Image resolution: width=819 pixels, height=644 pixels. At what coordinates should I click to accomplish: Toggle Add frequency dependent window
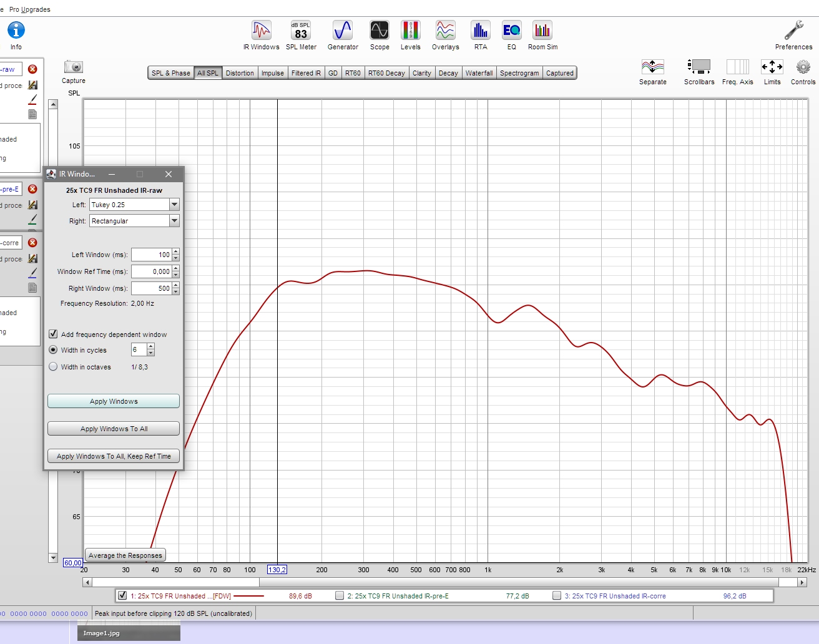[x=53, y=334]
